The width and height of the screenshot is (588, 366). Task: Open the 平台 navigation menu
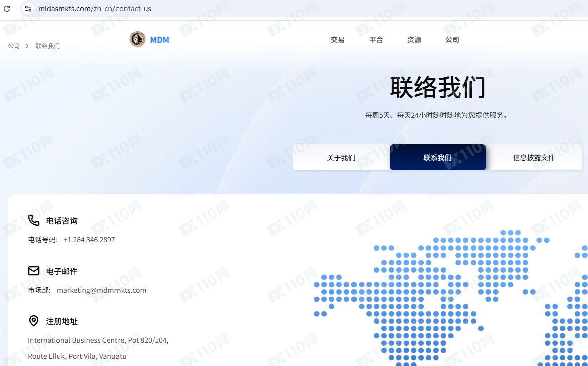[376, 40]
